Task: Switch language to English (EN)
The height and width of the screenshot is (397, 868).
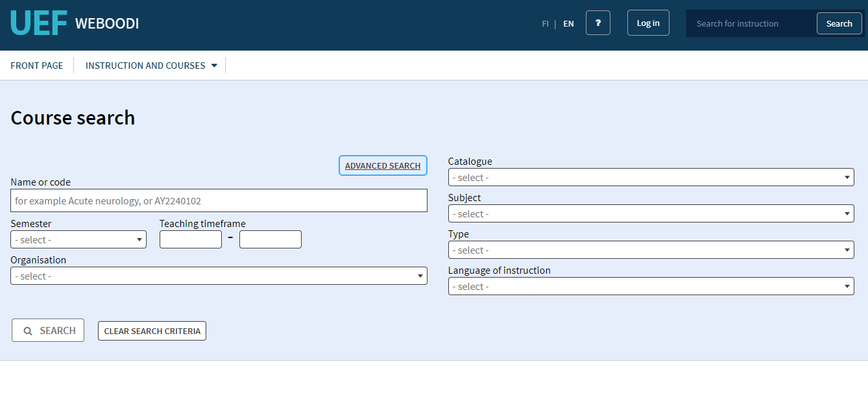Action: [568, 23]
